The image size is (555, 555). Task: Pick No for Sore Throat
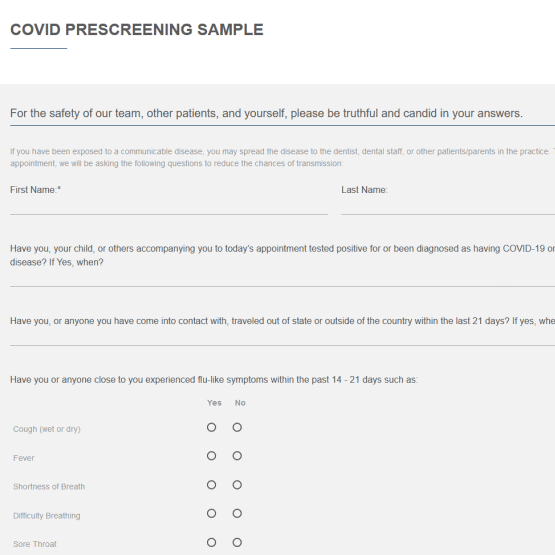coord(237,543)
